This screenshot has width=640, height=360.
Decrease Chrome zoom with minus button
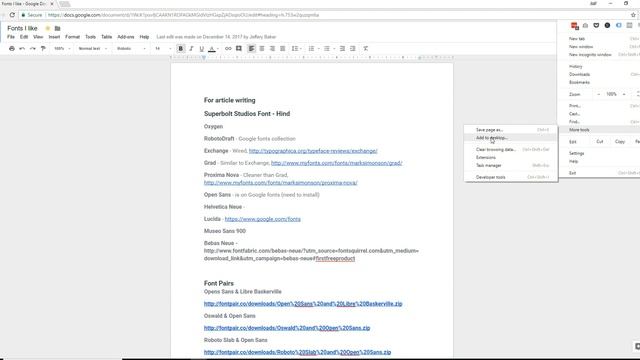[599, 94]
